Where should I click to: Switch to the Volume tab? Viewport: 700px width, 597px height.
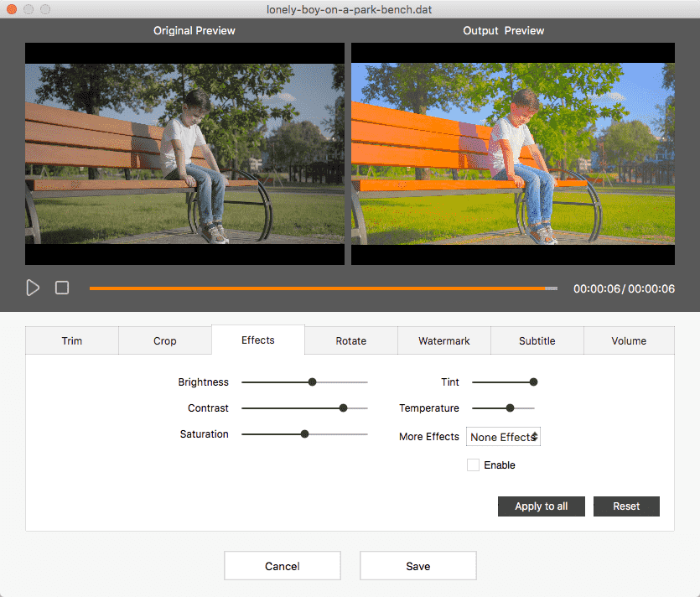pos(629,340)
